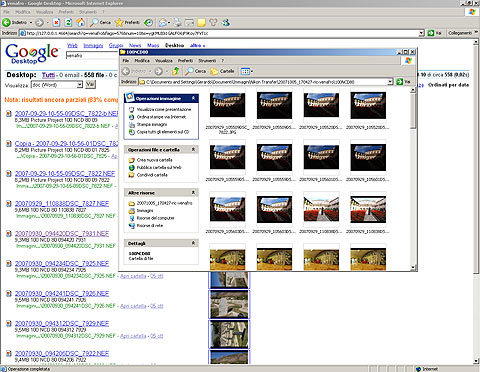The image size is (480, 372).
Task: Open Risorse del computer under Altre risorse
Action: 152,218
